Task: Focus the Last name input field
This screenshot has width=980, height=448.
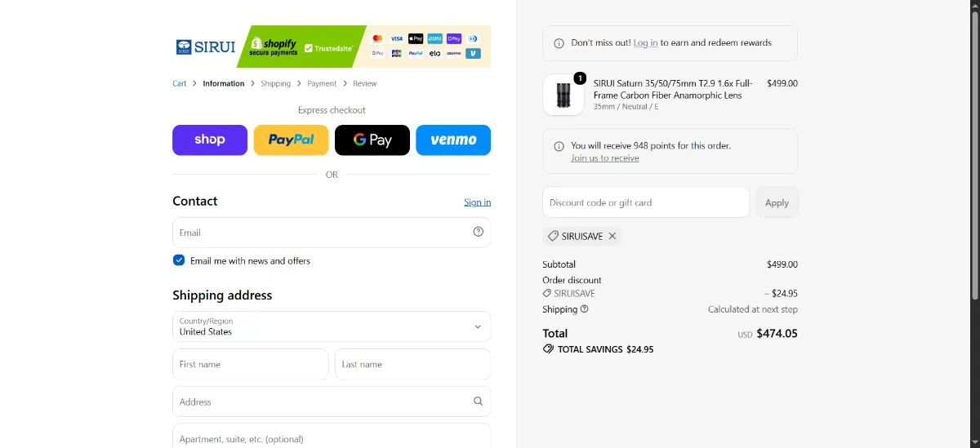Action: (x=413, y=364)
